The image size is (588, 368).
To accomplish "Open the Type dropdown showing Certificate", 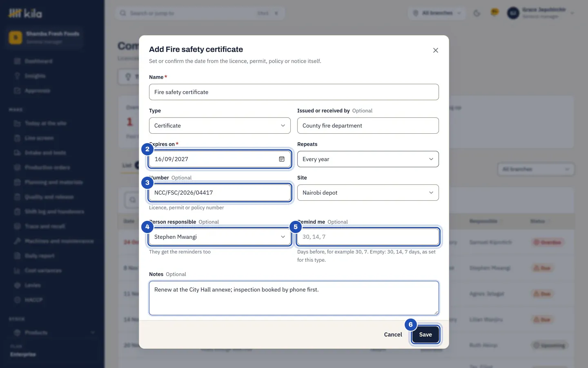I will pos(220,126).
